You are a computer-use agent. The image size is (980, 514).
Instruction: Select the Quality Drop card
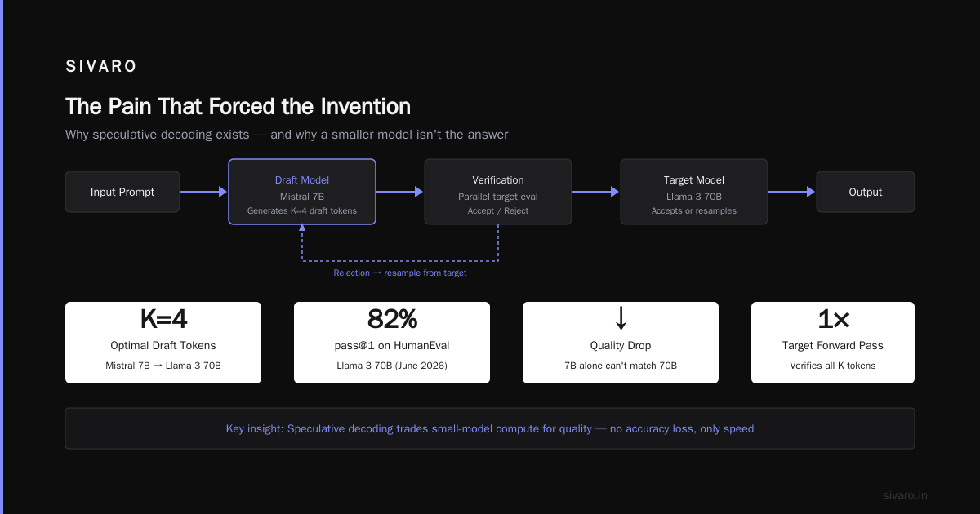pos(621,343)
